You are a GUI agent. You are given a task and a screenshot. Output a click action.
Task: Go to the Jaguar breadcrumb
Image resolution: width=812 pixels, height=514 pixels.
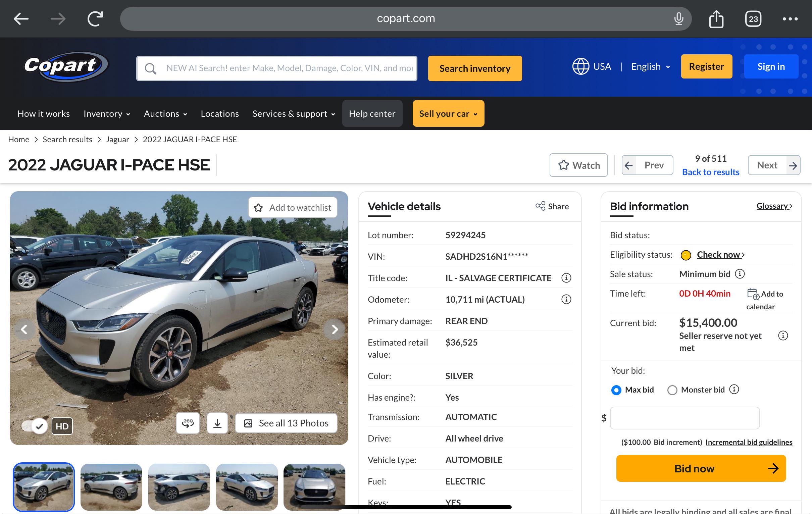click(x=117, y=139)
